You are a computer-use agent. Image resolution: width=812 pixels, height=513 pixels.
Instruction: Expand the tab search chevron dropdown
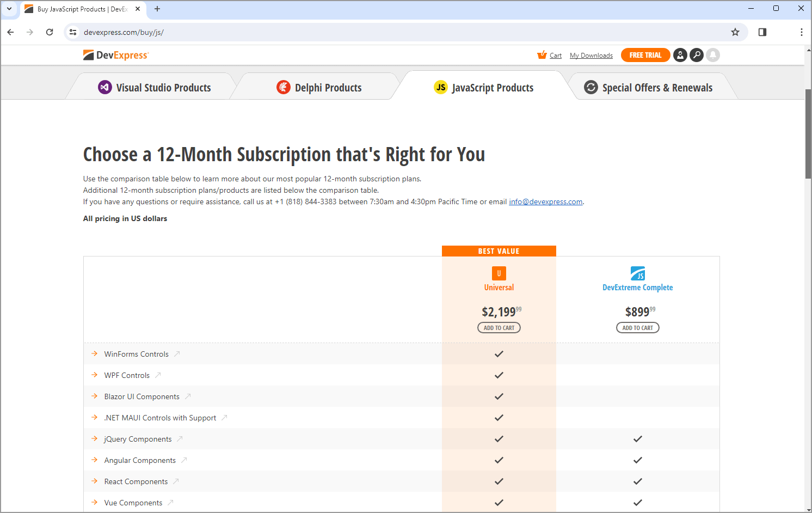tap(9, 9)
